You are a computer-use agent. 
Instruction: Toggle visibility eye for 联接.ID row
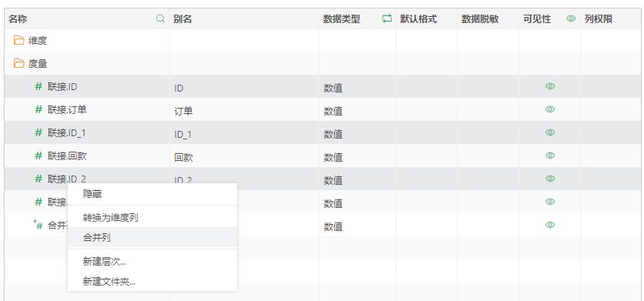click(x=550, y=86)
